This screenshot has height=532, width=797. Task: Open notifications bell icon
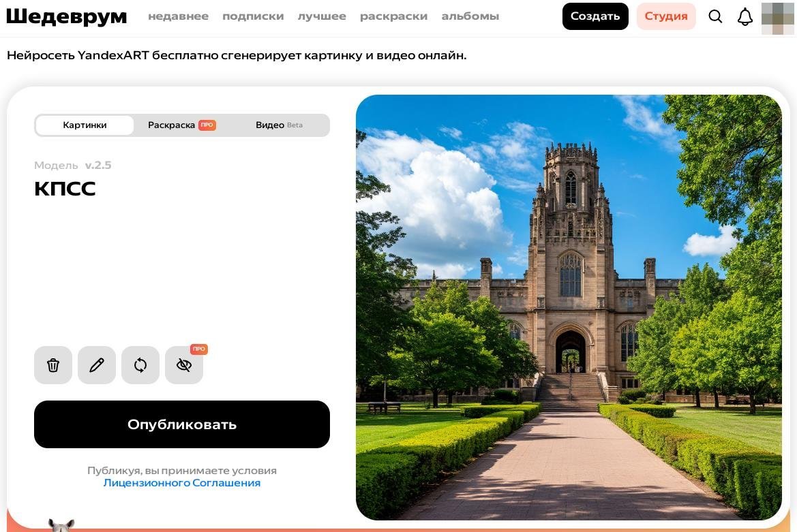[x=745, y=17]
